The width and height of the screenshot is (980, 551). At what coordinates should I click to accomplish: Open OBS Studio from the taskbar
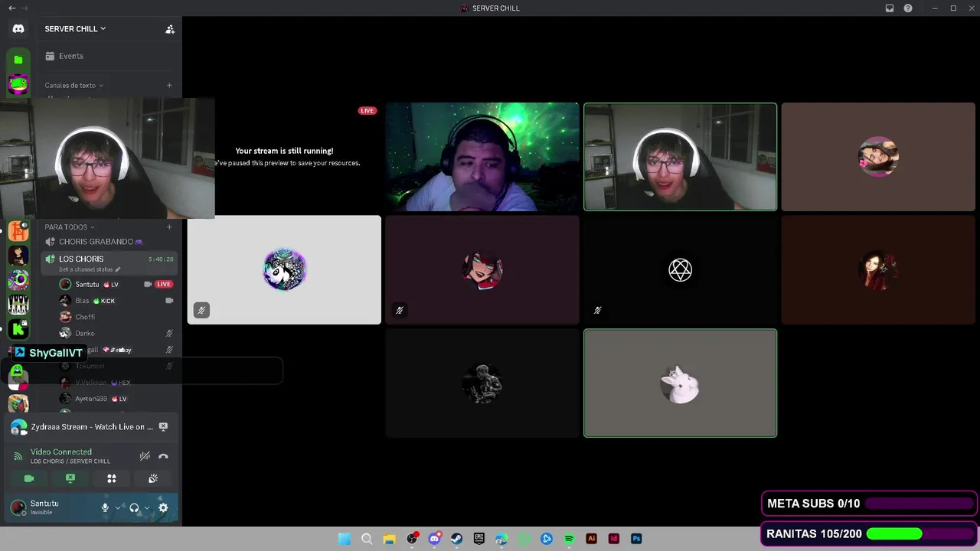coord(412,539)
